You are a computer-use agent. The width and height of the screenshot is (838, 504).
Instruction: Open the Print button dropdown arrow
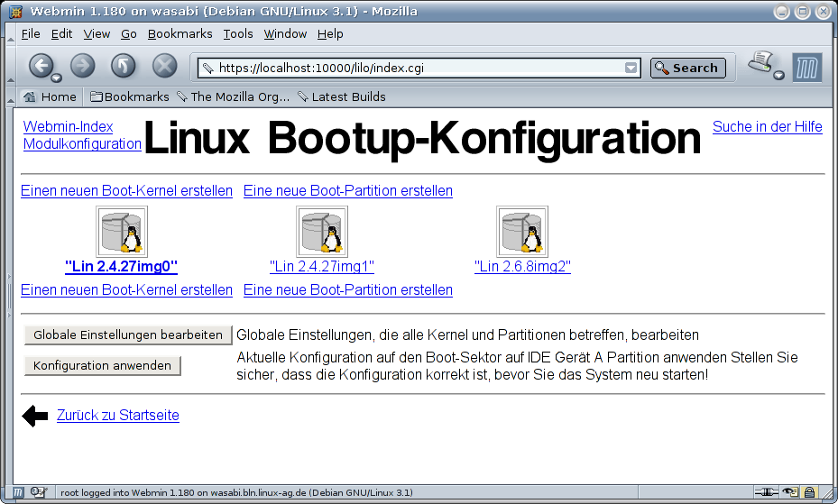779,75
